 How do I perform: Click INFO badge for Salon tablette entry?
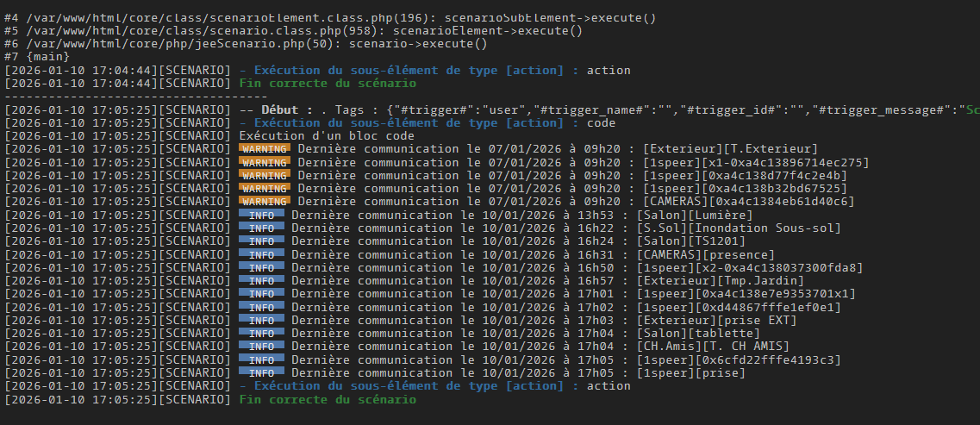[x=261, y=334]
